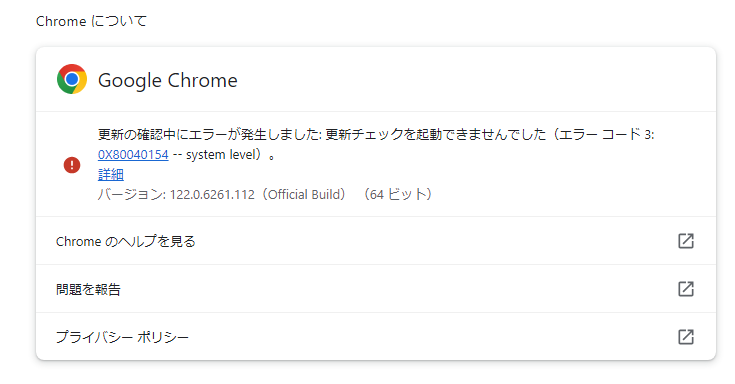Click the バージョン 122.0.6261.112 version number

(x=212, y=195)
